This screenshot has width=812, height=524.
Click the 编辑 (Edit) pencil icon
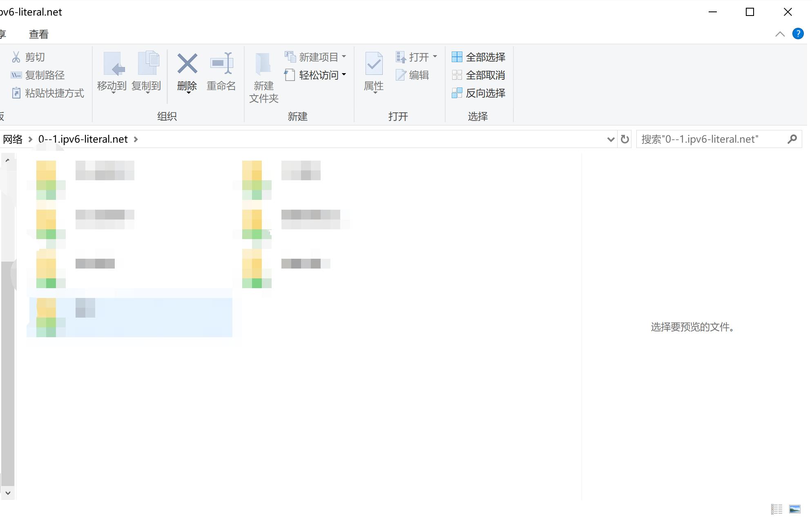pos(401,75)
